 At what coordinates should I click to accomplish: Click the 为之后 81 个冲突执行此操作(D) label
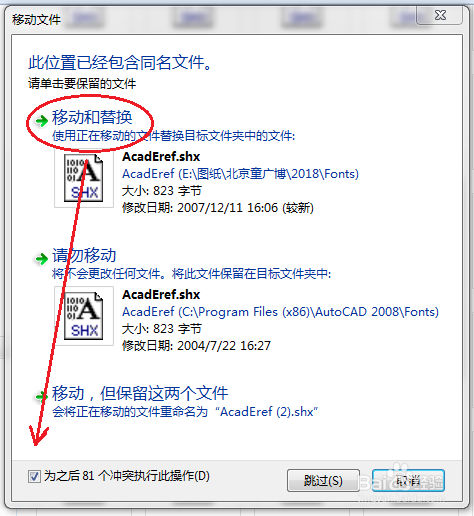pyautogui.click(x=127, y=476)
